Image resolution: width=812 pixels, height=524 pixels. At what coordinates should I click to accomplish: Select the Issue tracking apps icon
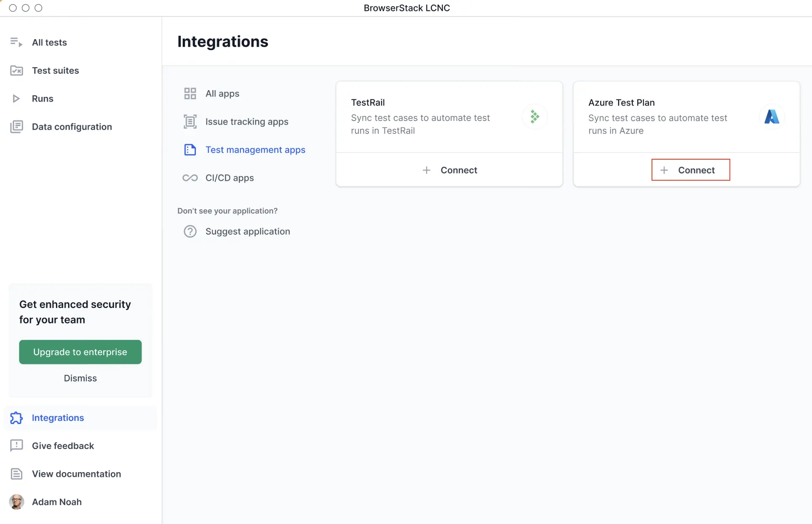pos(190,121)
